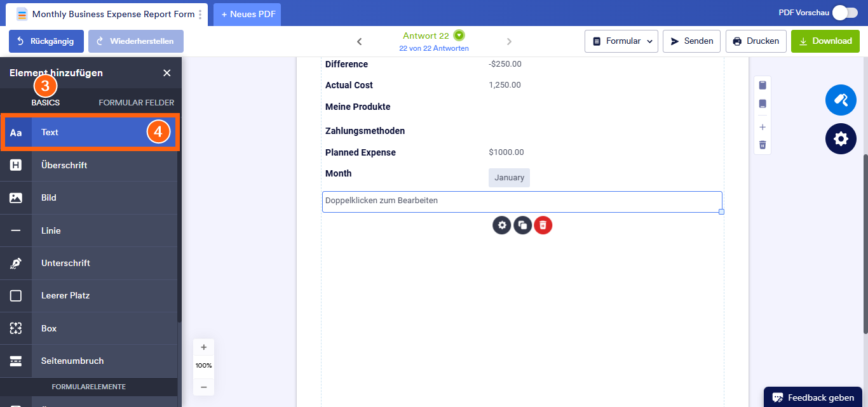Screen dimensions: 868x407
Task: Delete page with trash icon
Action: click(x=763, y=145)
